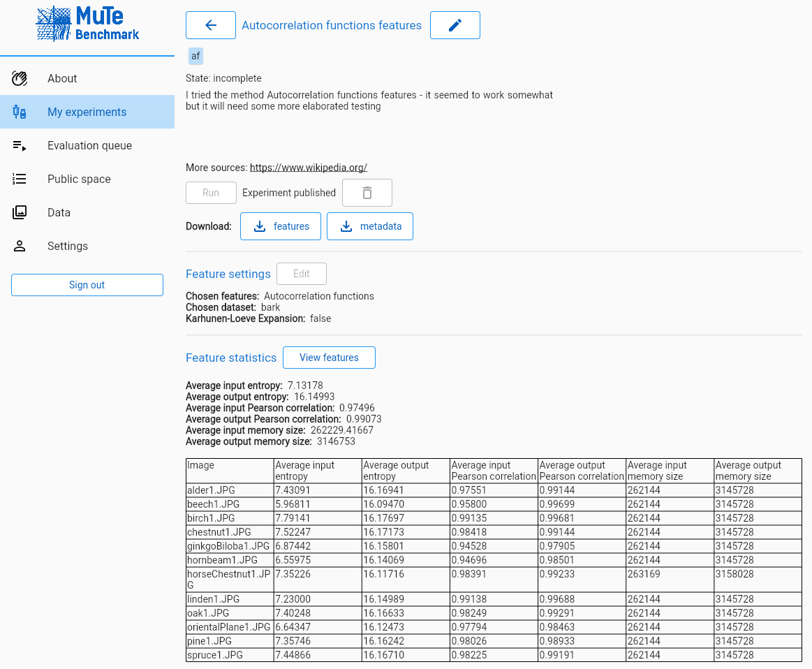Screen dimensions: 812x669
Task: Click the My experiments flask icon
Action: click(x=20, y=112)
